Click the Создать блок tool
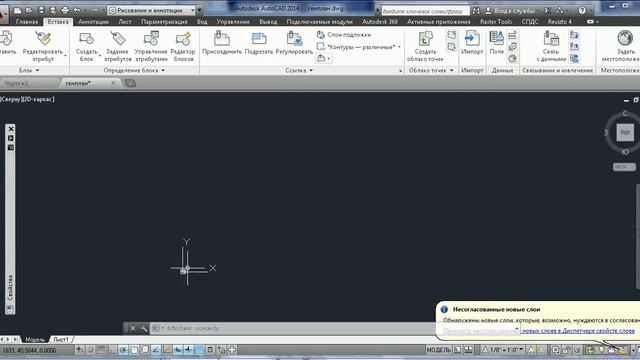The width and height of the screenshot is (640, 360). click(87, 47)
